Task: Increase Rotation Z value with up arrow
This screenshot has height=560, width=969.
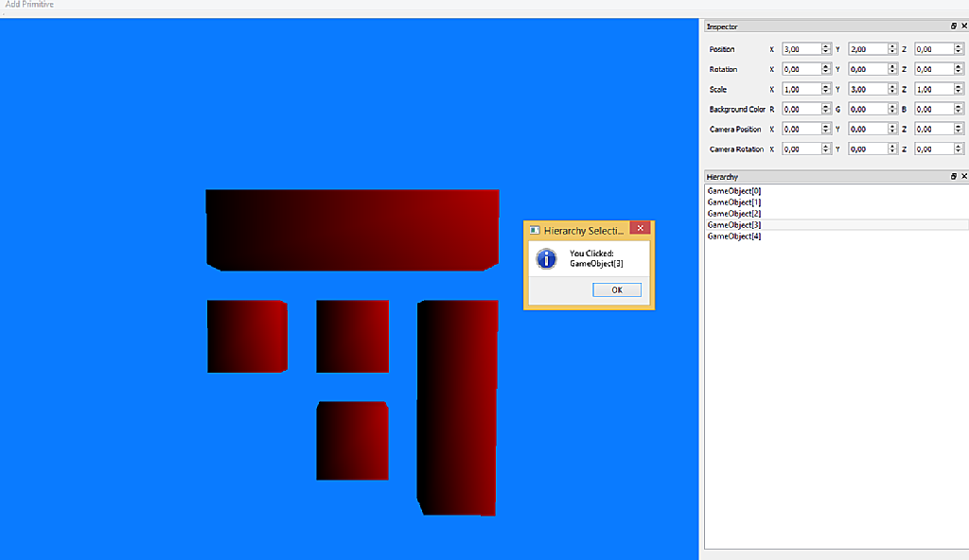Action: (x=958, y=66)
